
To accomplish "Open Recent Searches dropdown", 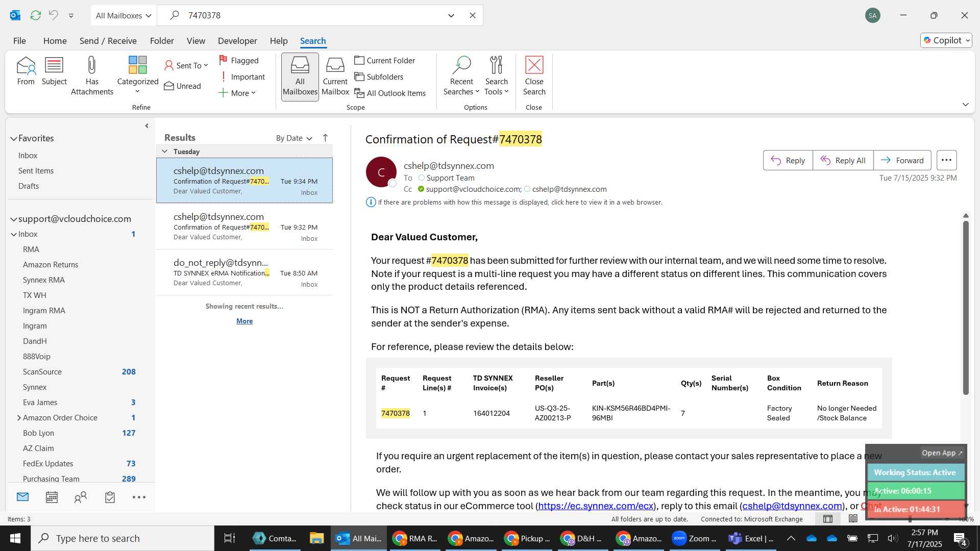I will click(x=461, y=76).
